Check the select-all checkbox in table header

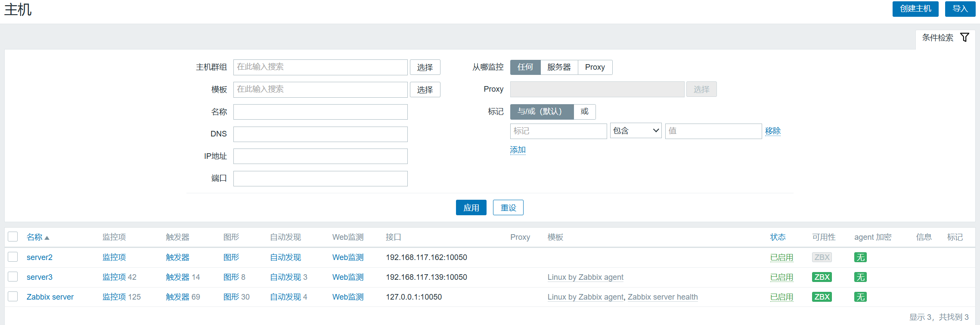pos(13,237)
